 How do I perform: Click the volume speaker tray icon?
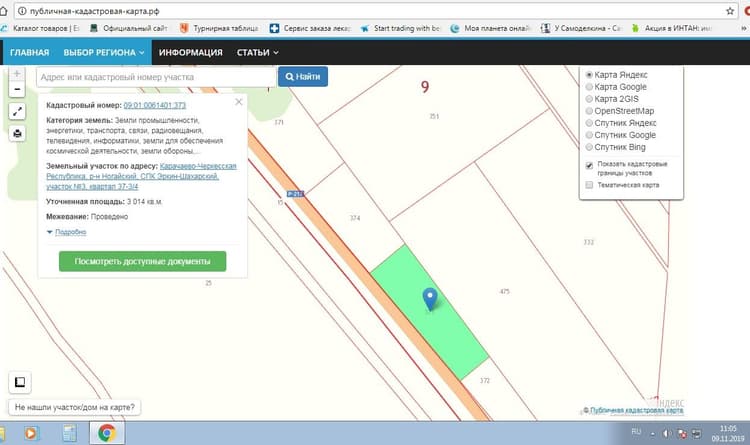point(667,434)
